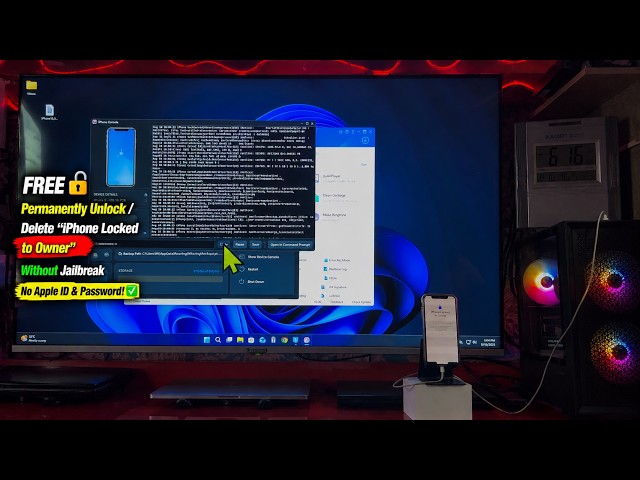Open File Explorer from the taskbar

click(240, 340)
